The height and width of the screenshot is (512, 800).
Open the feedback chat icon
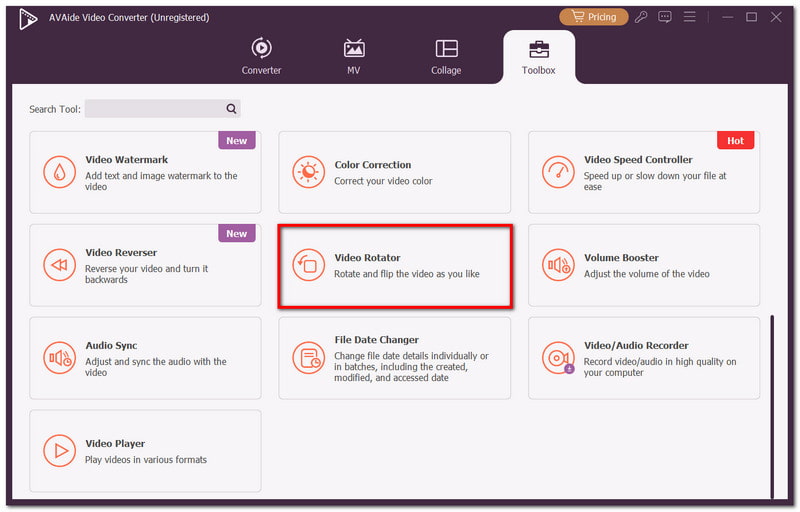tap(665, 17)
